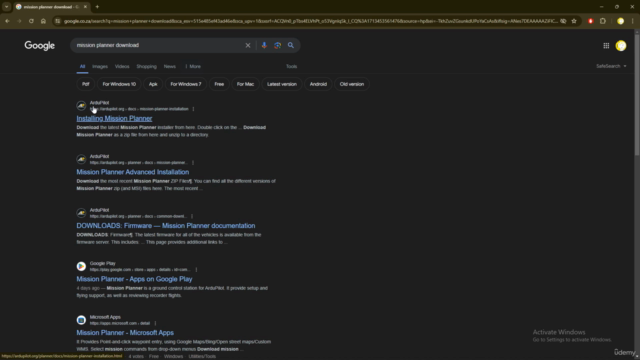Go back in browser history
This screenshot has height=360, width=640.
[x=7, y=21]
